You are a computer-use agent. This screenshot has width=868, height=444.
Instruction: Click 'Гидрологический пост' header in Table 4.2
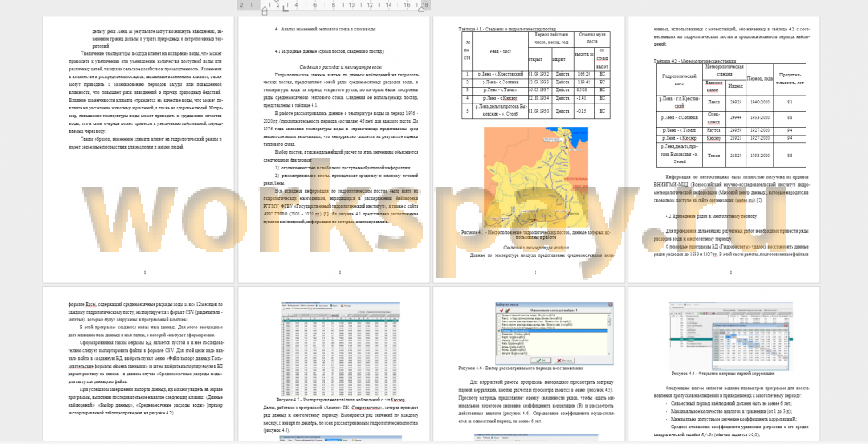pos(680,79)
